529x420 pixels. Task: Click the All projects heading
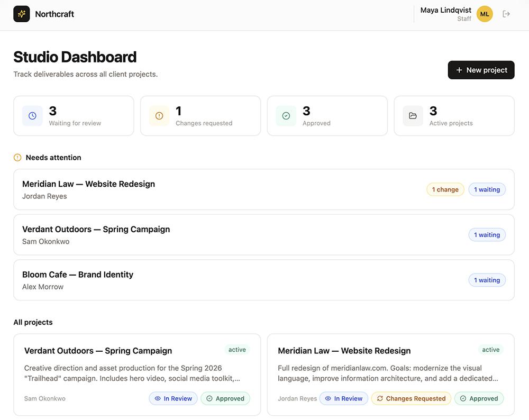(33, 322)
